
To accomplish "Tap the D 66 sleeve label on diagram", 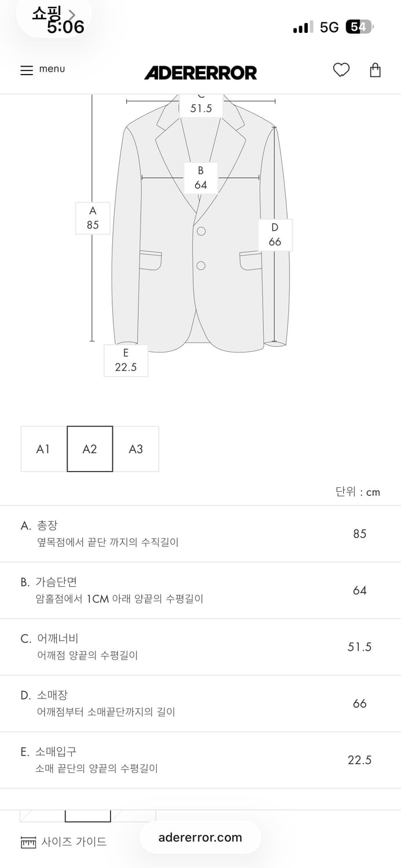I will pyautogui.click(x=275, y=234).
